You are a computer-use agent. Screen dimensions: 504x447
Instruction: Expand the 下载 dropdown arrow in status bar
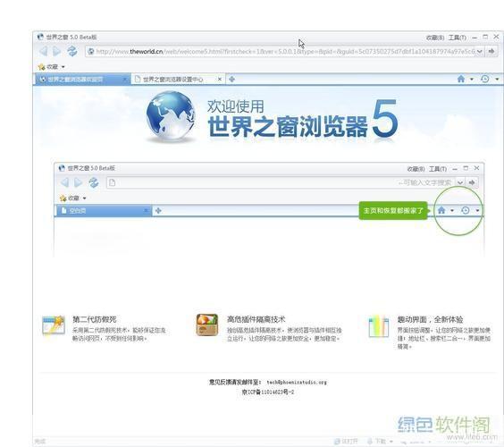391,442
